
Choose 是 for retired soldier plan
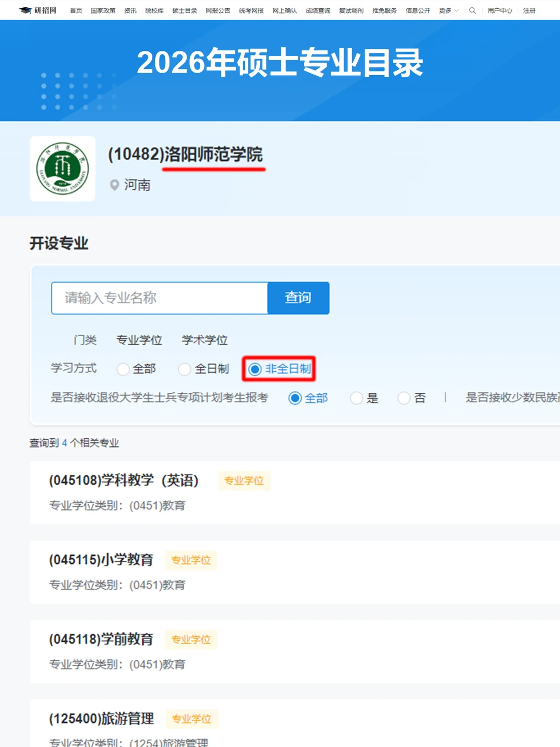pos(357,398)
